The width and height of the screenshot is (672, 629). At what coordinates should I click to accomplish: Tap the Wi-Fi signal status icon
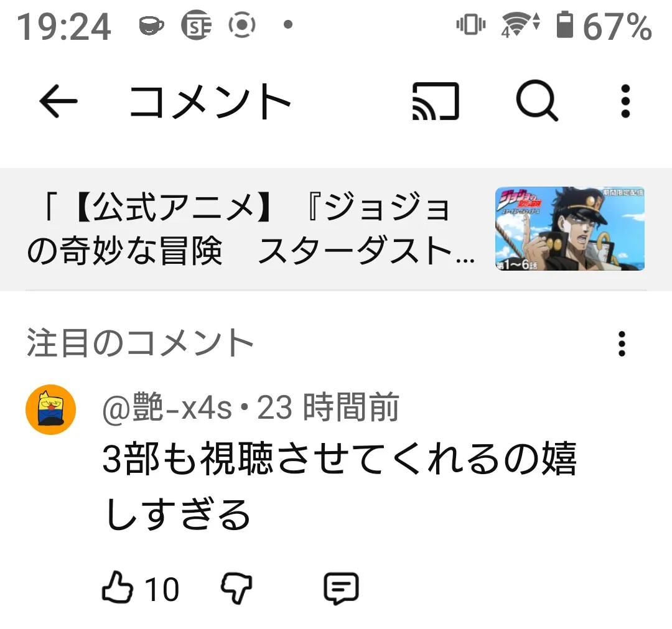pos(520,26)
